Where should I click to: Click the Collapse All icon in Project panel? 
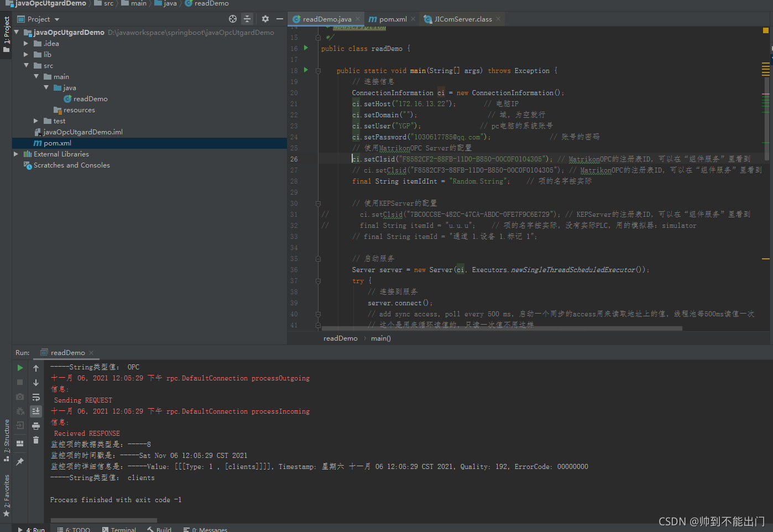(247, 19)
